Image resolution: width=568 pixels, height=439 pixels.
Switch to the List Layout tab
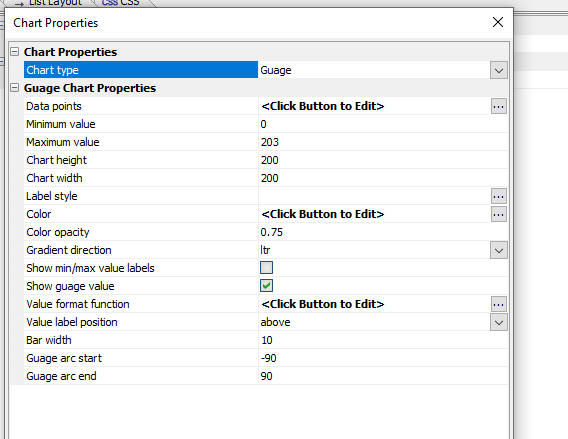tap(51, 3)
